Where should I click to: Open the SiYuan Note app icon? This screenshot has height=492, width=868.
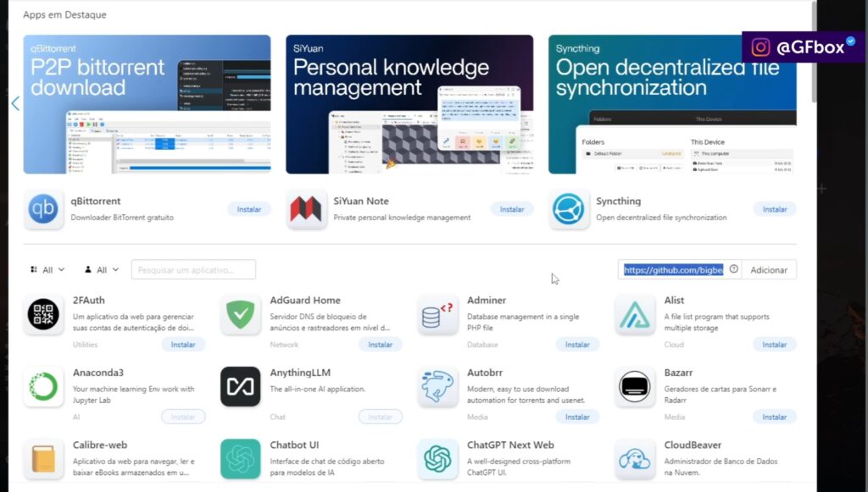[306, 209]
